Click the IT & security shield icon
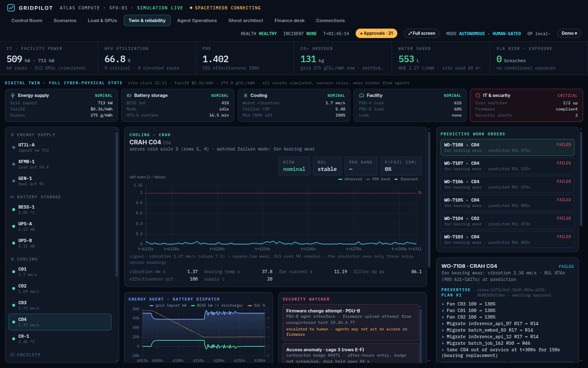 pyautogui.click(x=478, y=95)
